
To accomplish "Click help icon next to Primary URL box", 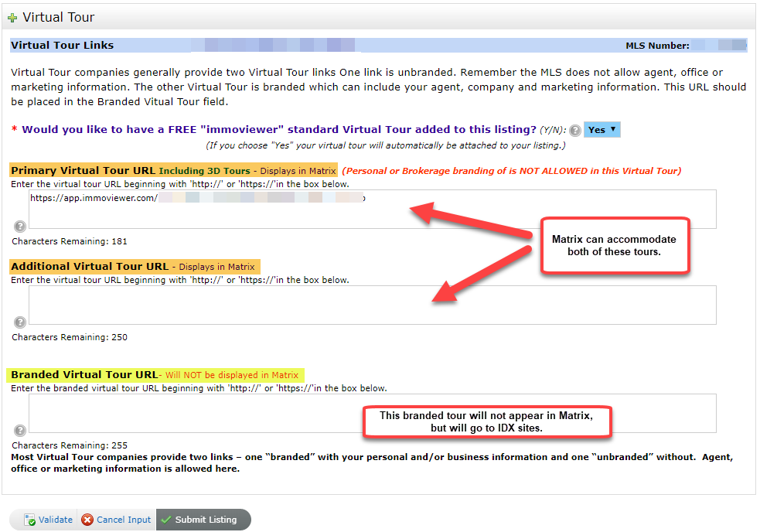I will tap(20, 227).
